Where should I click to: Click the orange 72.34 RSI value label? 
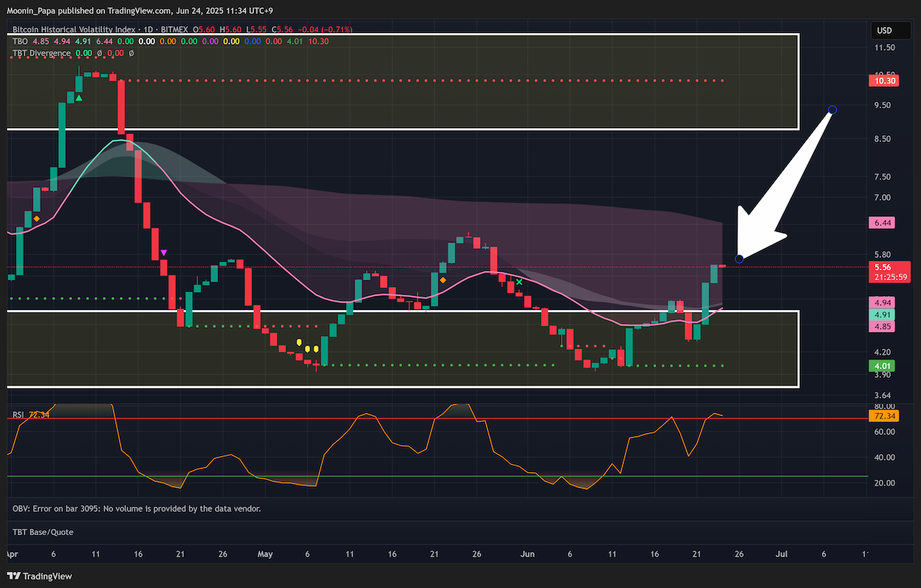(883, 416)
